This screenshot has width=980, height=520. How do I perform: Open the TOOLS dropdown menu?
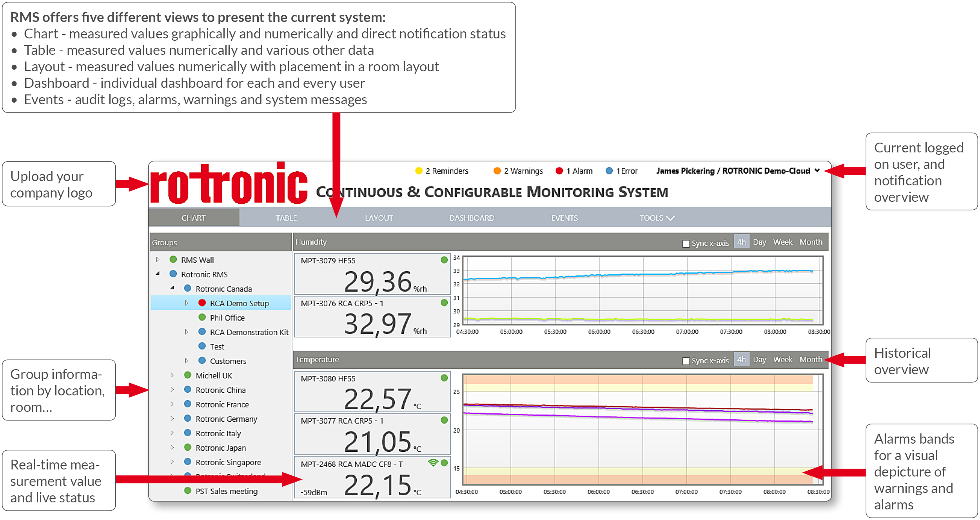pos(657,218)
